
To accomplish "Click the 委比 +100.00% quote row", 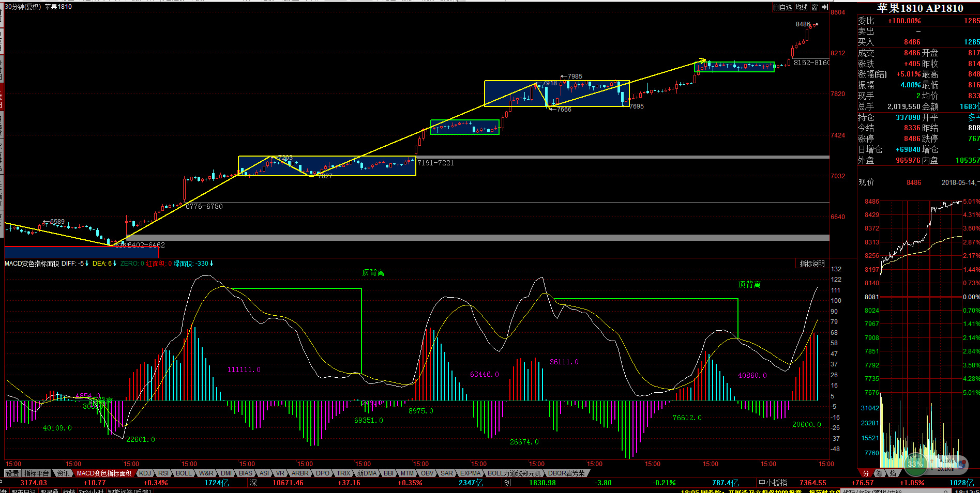I will (x=918, y=21).
